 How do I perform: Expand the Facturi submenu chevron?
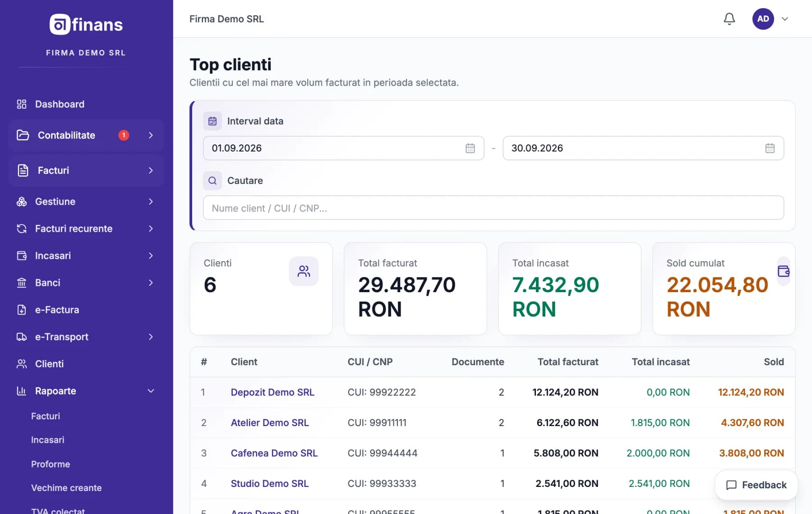point(151,170)
